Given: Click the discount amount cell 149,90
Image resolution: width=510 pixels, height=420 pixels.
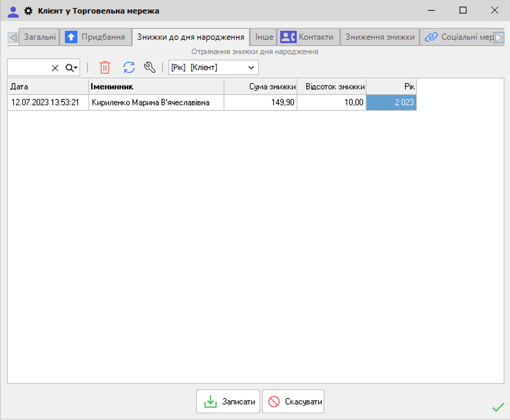Looking at the screenshot, I should 261,102.
